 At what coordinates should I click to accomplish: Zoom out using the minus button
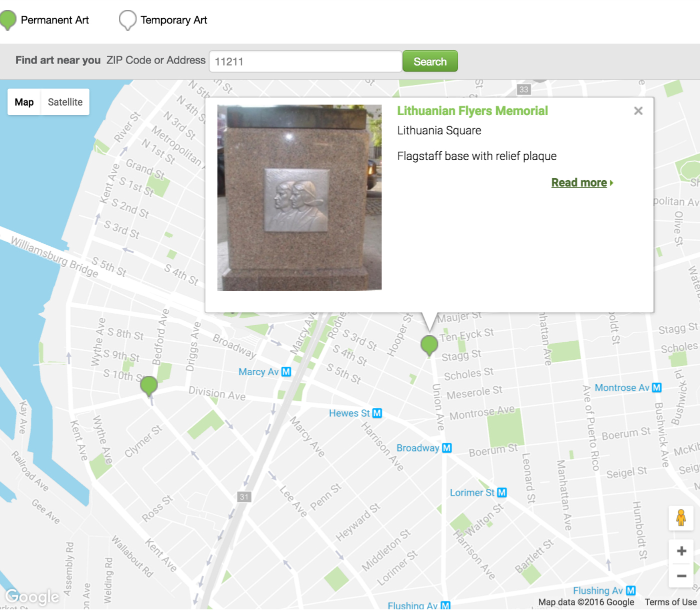click(681, 576)
